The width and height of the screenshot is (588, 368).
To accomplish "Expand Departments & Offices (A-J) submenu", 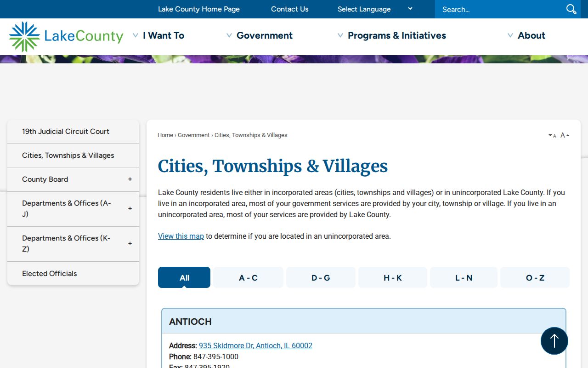I will click(x=130, y=209).
